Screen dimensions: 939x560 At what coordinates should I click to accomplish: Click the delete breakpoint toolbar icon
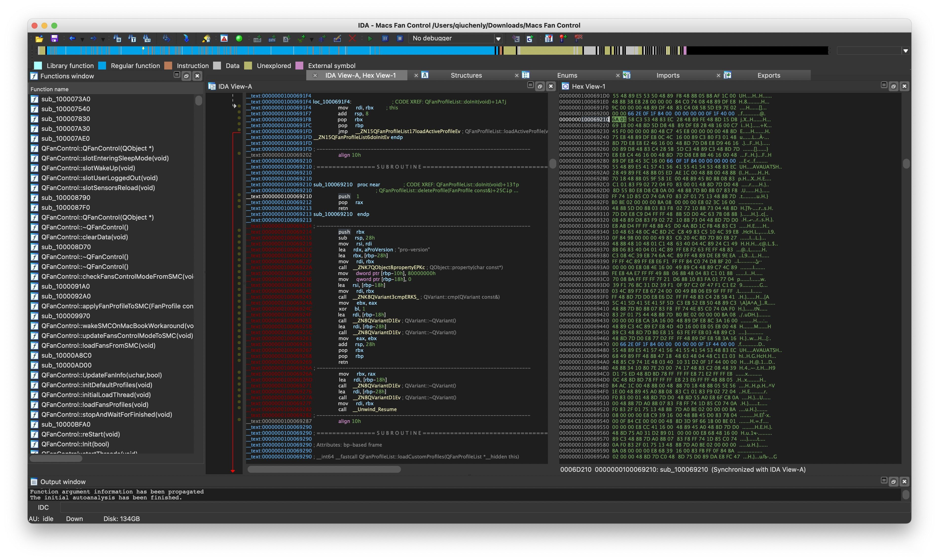(578, 38)
